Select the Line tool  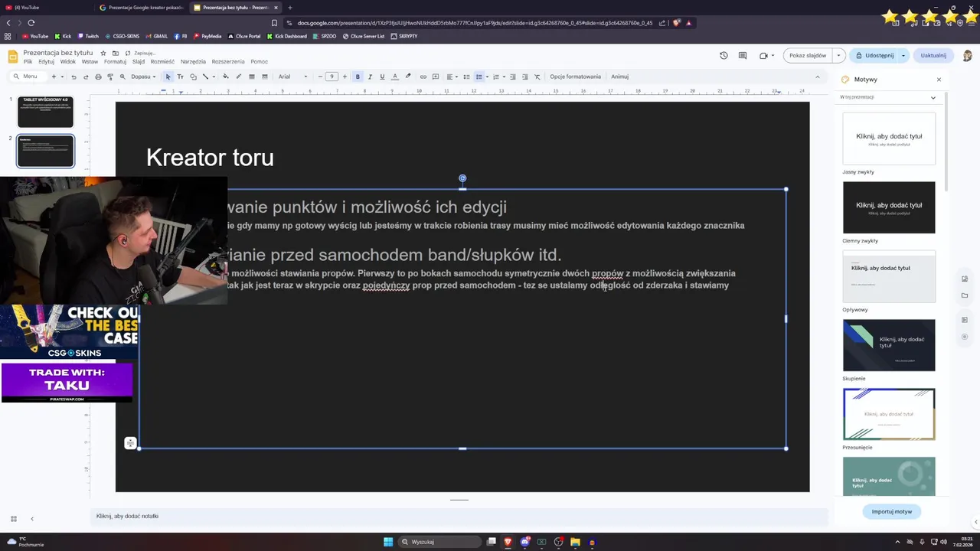tap(205, 77)
